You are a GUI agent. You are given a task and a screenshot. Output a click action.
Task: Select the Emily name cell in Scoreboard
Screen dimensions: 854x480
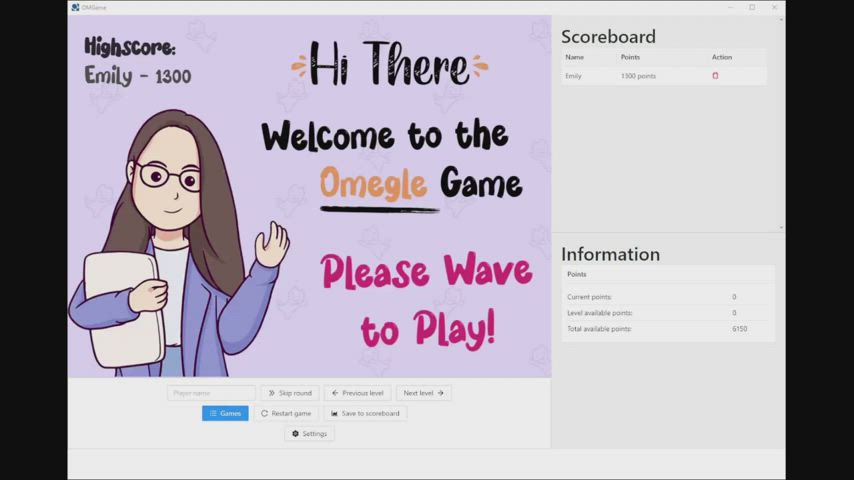tap(573, 76)
